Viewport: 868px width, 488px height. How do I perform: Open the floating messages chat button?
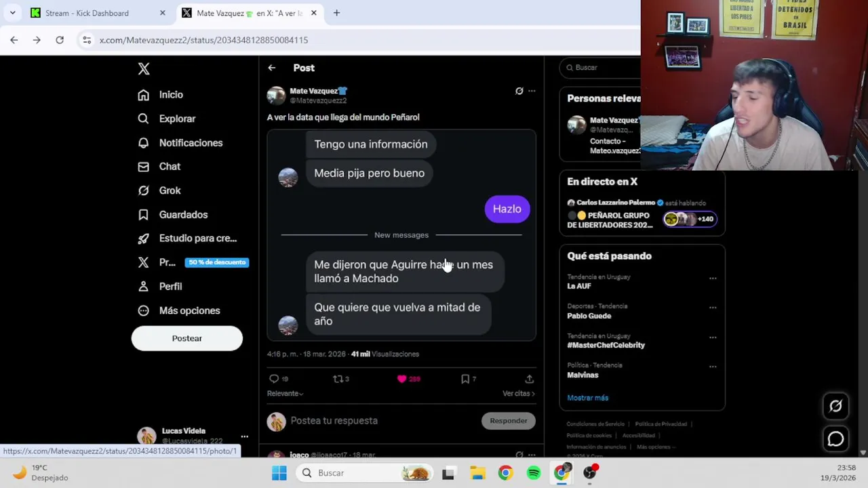coord(835,439)
